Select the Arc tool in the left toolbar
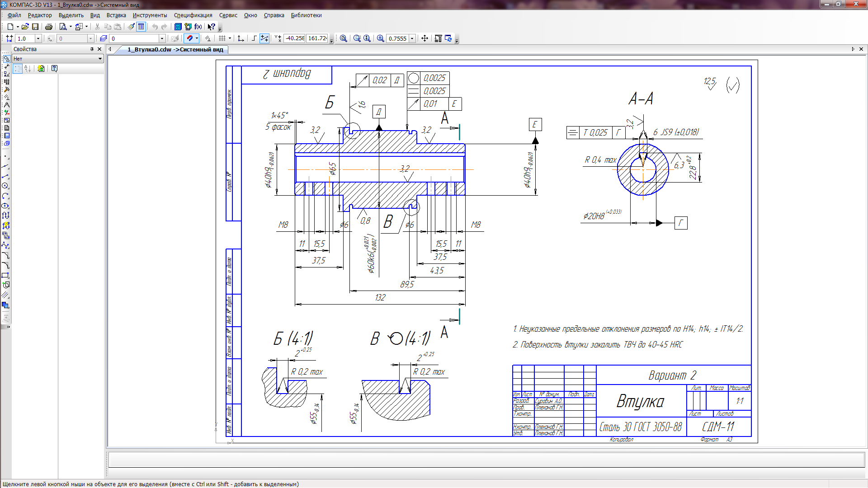The height and width of the screenshot is (488, 868). 5,196
